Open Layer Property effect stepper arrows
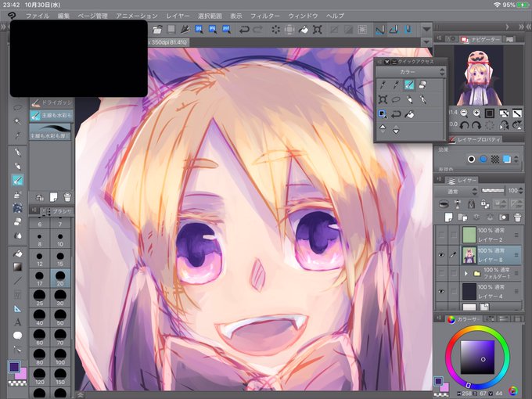This screenshot has height=399, width=532. click(x=516, y=159)
